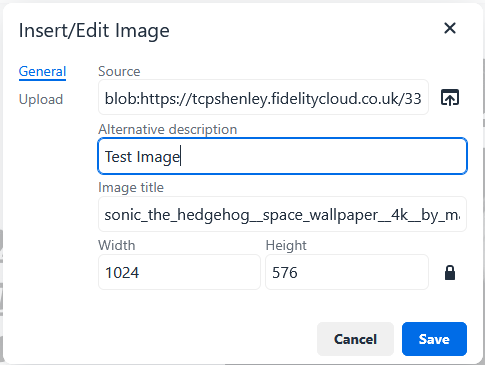
Task: Click the Image title label
Action: pos(131,187)
